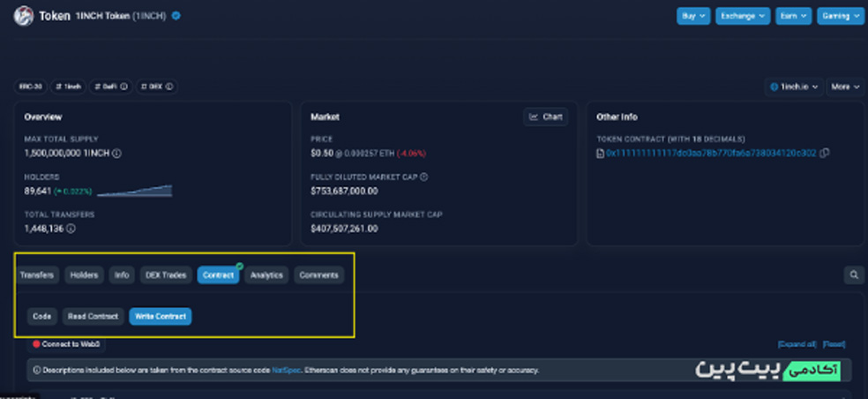This screenshot has height=399, width=868.
Task: Open the search magnifier in tab row
Action: click(x=854, y=275)
